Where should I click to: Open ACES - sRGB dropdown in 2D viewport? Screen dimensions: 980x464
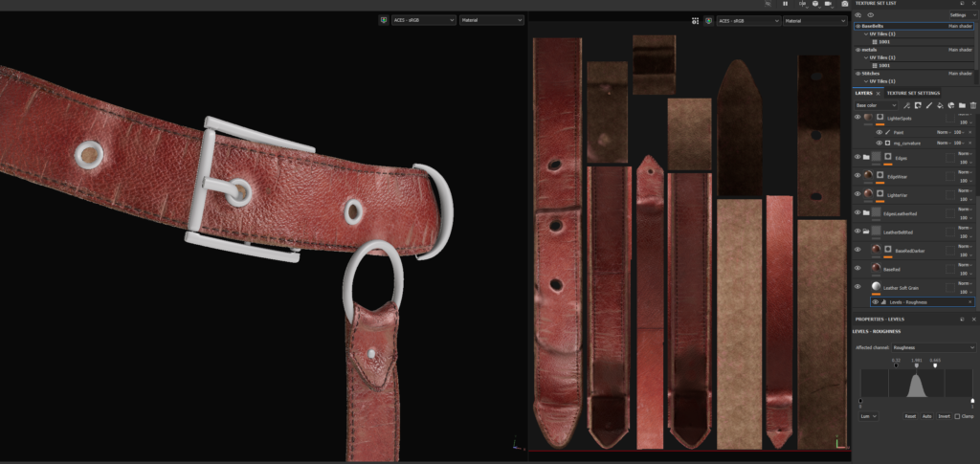(748, 21)
